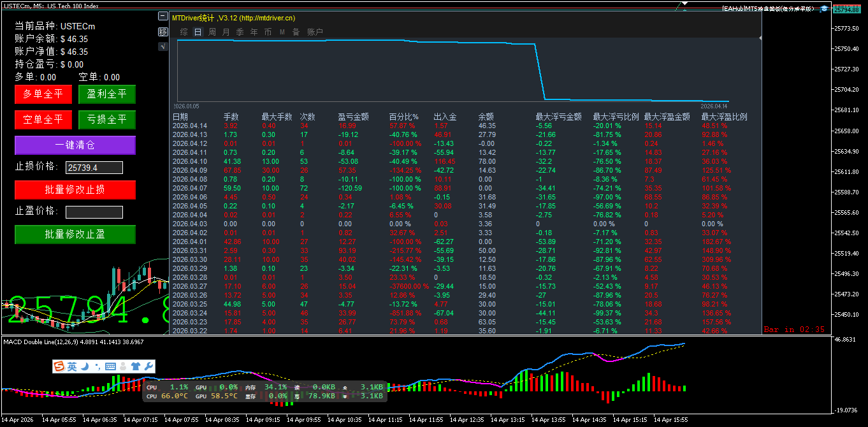
Task: Click the 多单全平 close all longs button
Action: click(x=43, y=94)
